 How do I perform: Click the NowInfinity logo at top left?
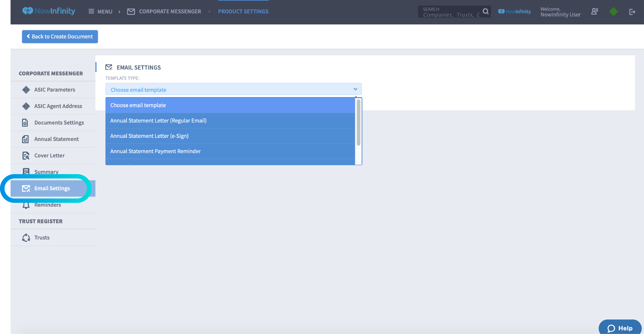coord(49,11)
